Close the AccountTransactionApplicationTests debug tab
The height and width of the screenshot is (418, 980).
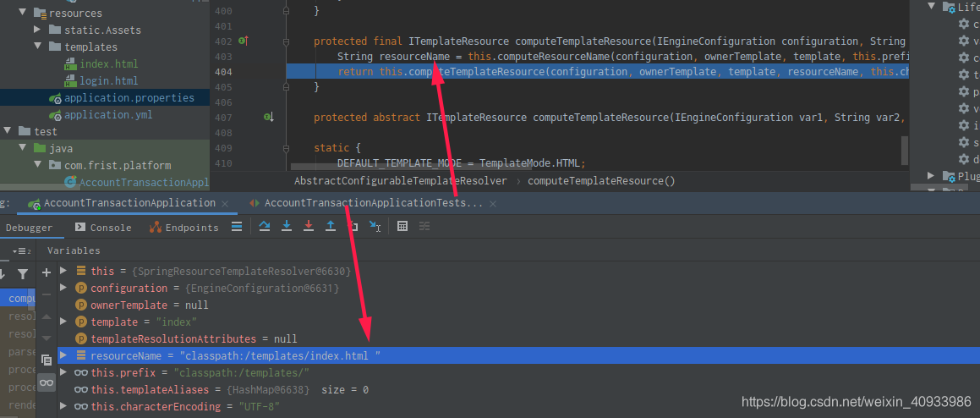point(493,203)
